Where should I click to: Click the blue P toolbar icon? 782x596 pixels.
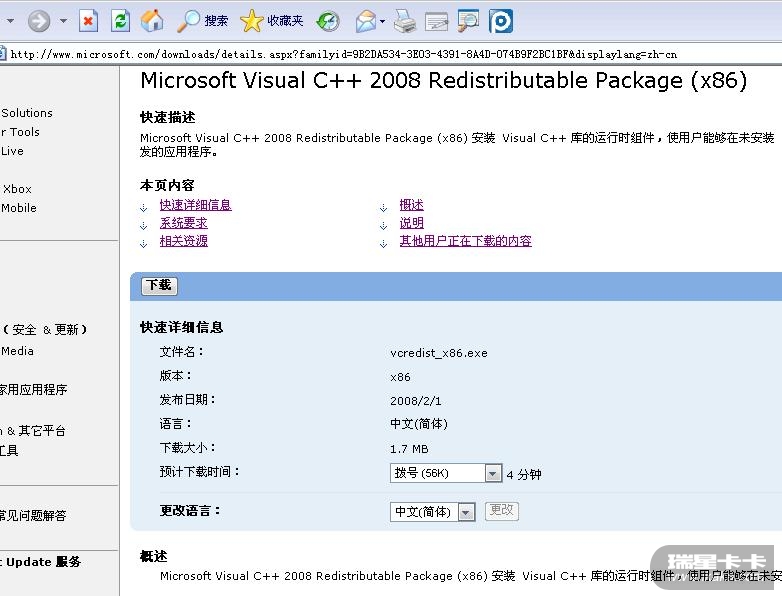[501, 21]
